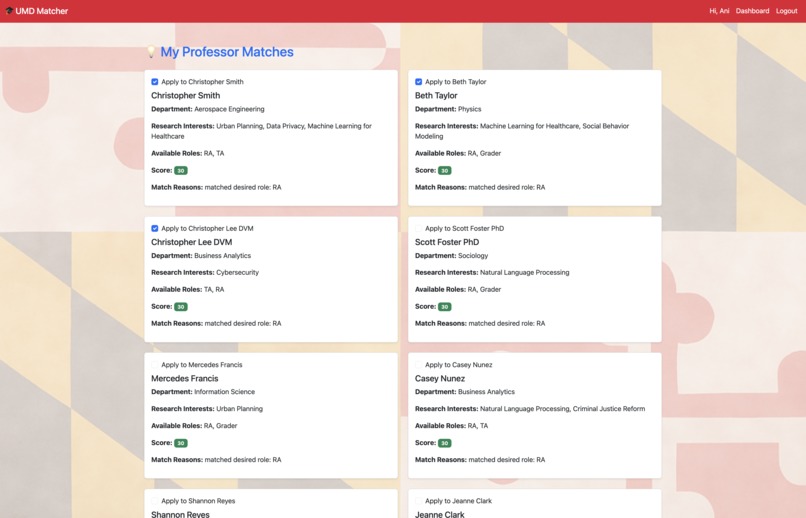Image resolution: width=806 pixels, height=518 pixels.
Task: Click the Shannon Reyes name title
Action: [x=180, y=514]
